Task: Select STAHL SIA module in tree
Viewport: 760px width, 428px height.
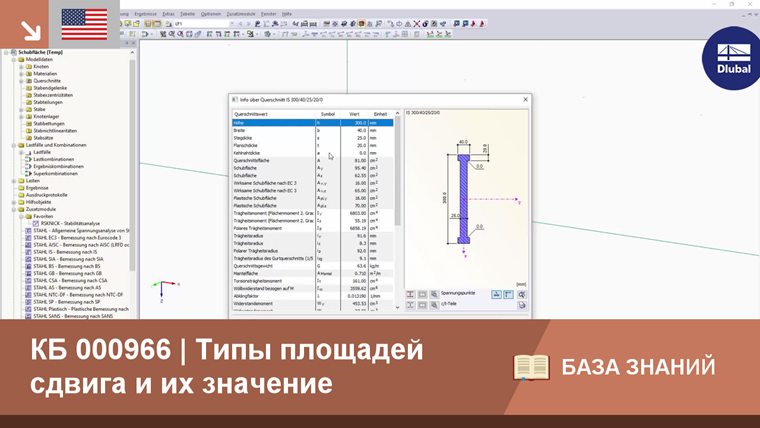Action: coord(68,259)
